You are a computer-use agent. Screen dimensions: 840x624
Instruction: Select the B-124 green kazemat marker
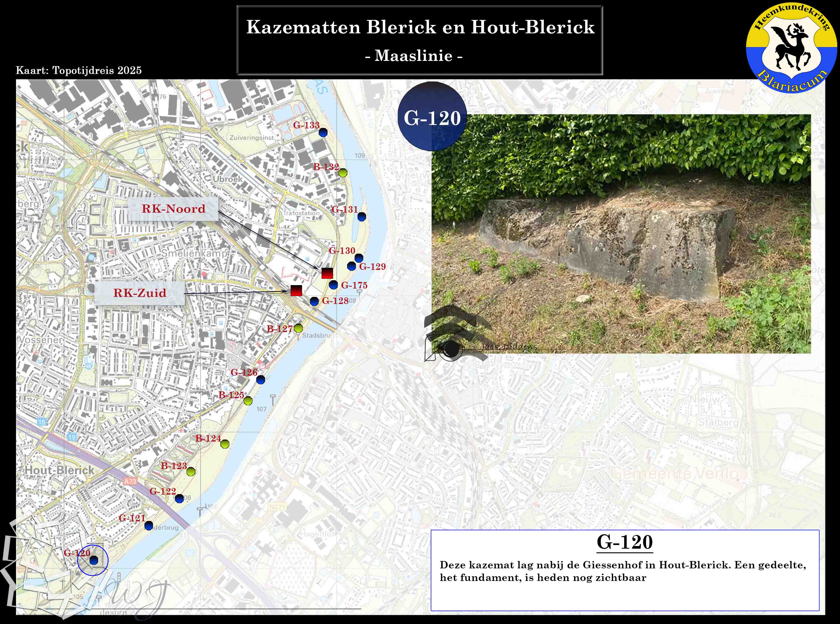click(225, 444)
